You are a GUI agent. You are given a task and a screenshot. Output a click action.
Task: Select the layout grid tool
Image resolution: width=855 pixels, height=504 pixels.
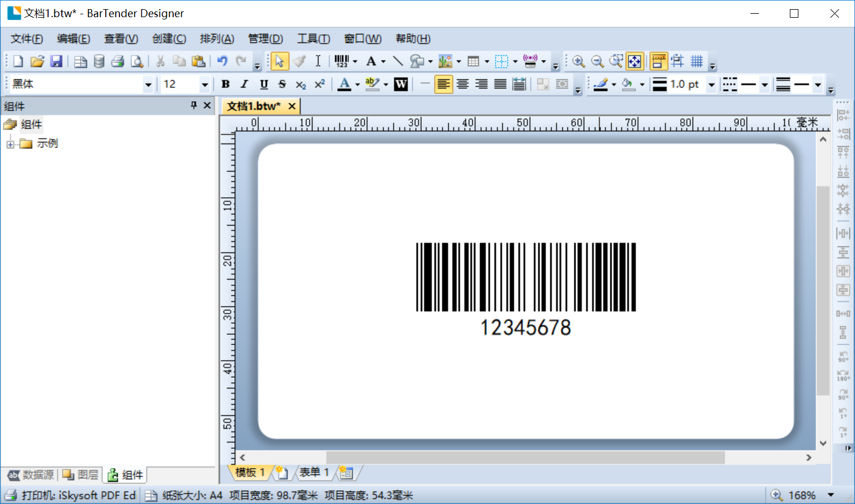click(x=502, y=61)
